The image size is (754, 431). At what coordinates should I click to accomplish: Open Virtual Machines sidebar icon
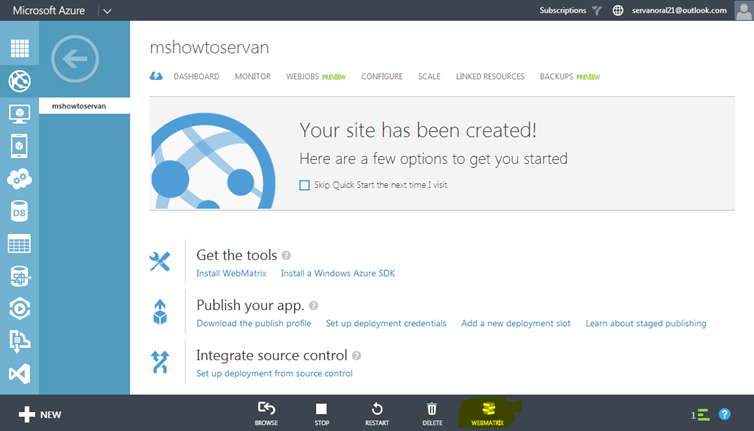[x=19, y=114]
